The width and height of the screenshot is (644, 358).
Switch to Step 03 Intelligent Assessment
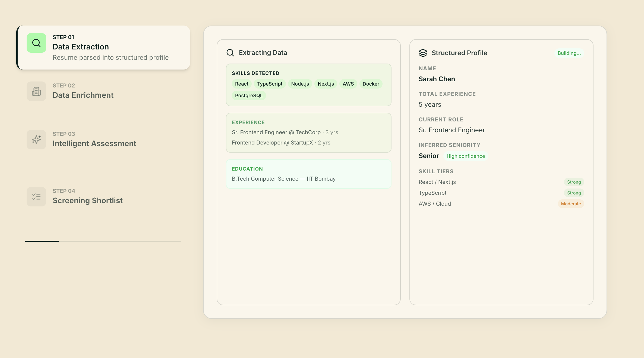click(x=103, y=140)
